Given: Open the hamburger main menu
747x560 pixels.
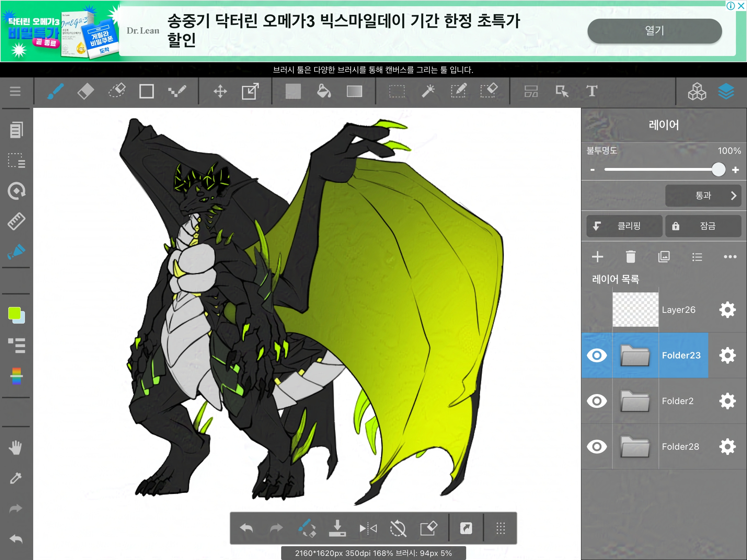Looking at the screenshot, I should (15, 92).
